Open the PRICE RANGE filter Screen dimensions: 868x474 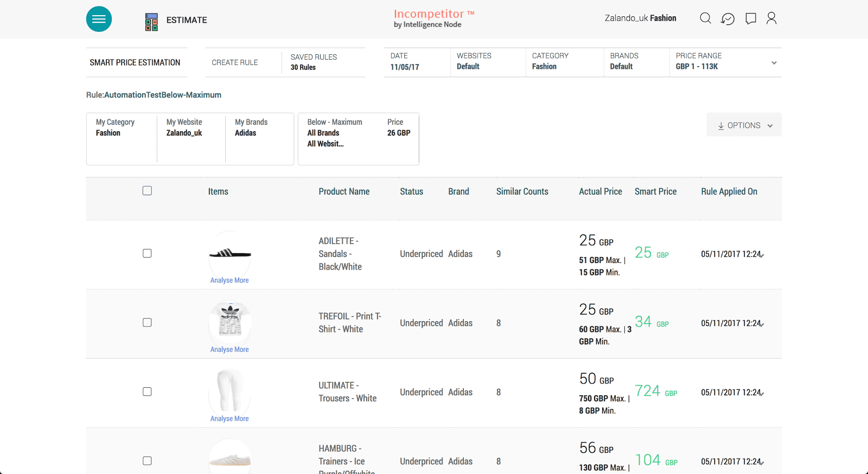719,62
